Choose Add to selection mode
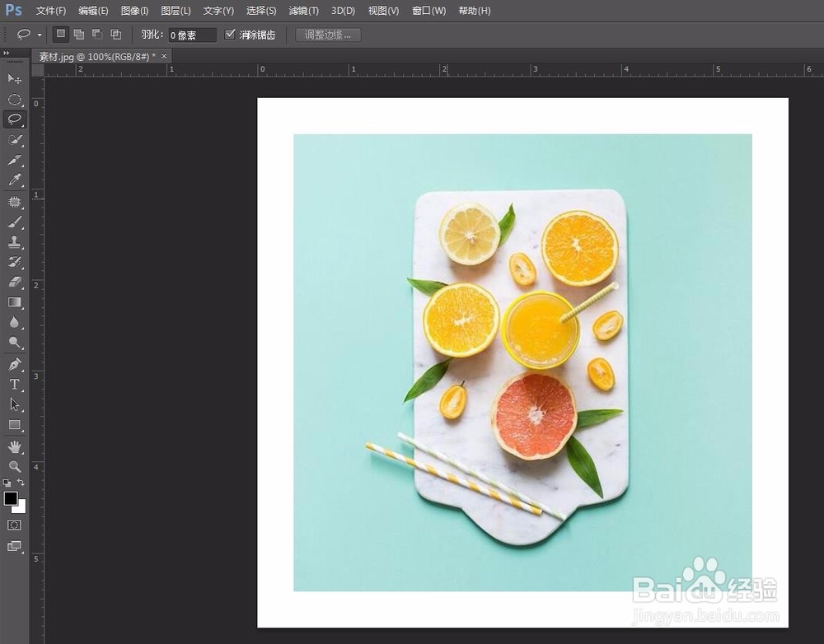Screen dimensions: 824x644 (79, 35)
